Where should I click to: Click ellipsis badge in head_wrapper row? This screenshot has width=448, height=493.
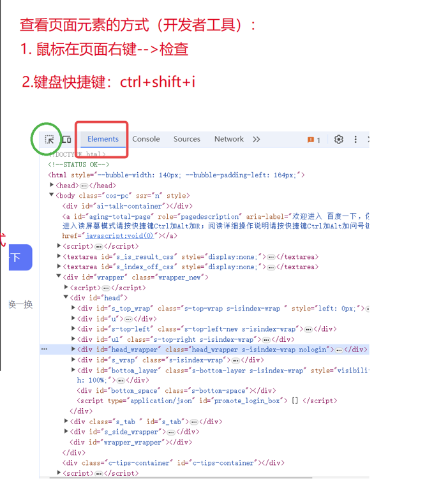click(339, 350)
